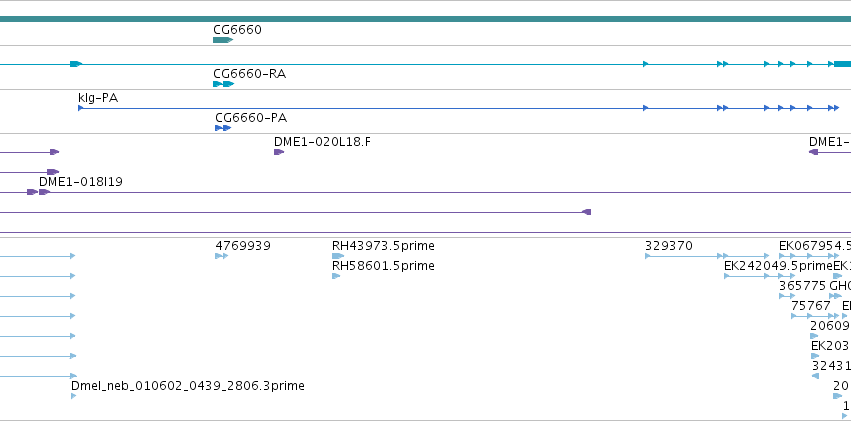Viewport: 851px width, 421px height.
Task: Click the purple arrow glyph beneath DME1-018I19
Action: [45, 192]
